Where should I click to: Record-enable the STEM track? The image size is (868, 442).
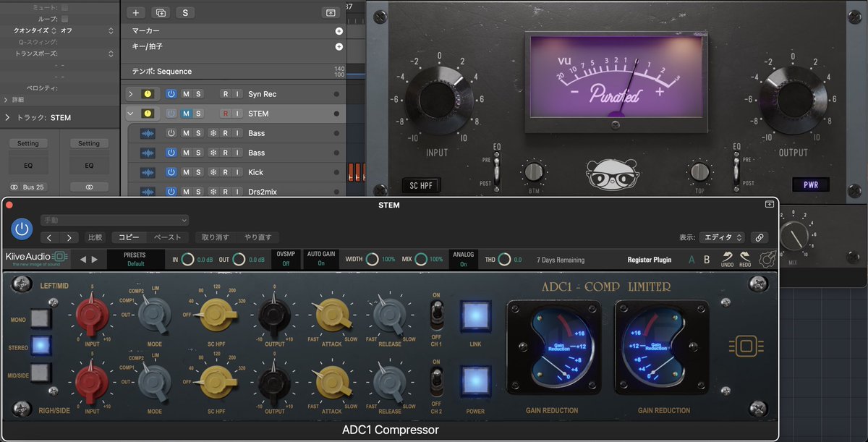tap(226, 114)
